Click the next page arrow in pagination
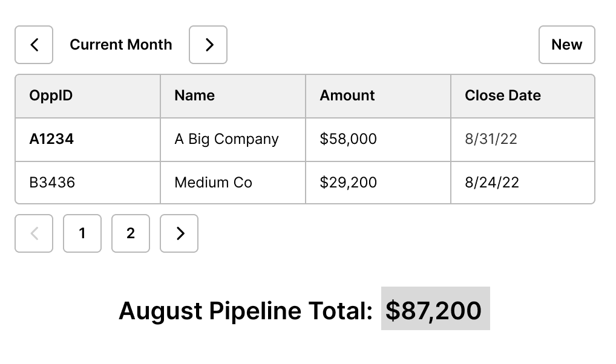Image resolution: width=616 pixels, height=364 pixels. 179,233
